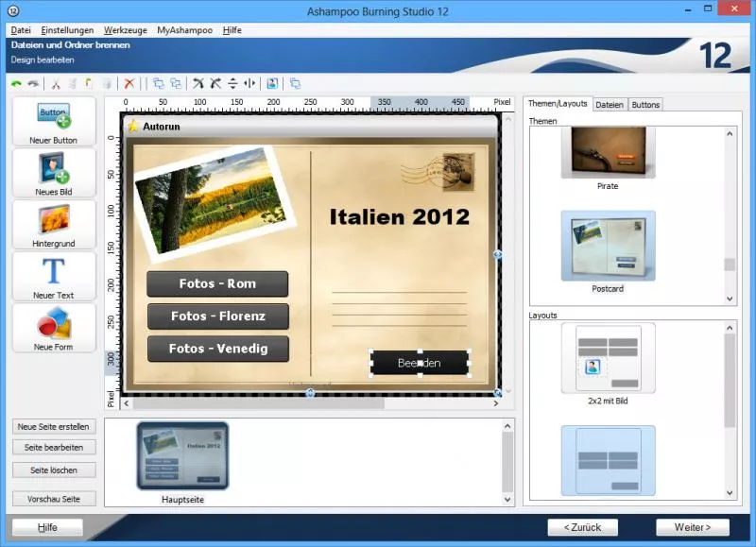Screen dimensions: 756x547
Task: Click the vertical flip arrows icon
Action: click(x=232, y=84)
